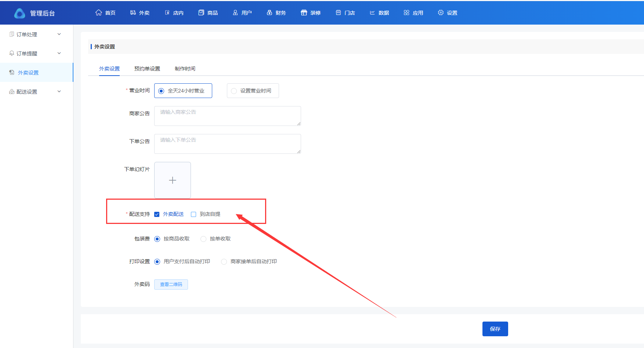The width and height of the screenshot is (644, 348).
Task: Click the home icon in top navigation
Action: (x=98, y=12)
